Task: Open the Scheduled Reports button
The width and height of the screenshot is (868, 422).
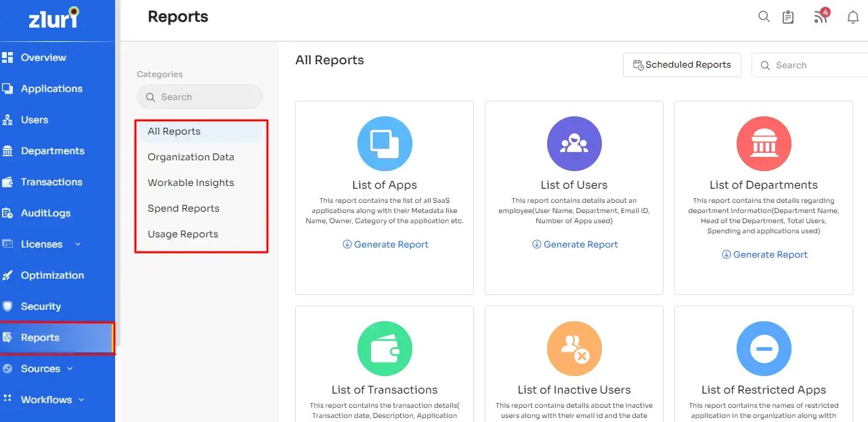Action: coord(682,65)
